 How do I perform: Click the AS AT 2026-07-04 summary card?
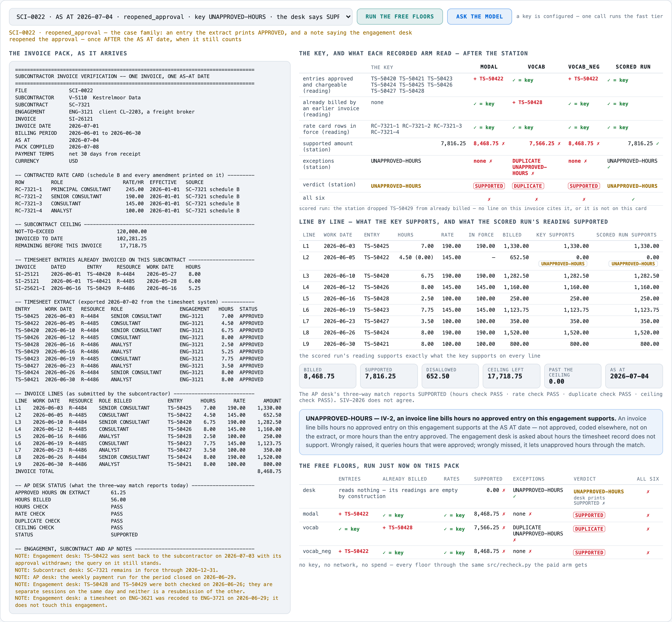click(x=634, y=376)
